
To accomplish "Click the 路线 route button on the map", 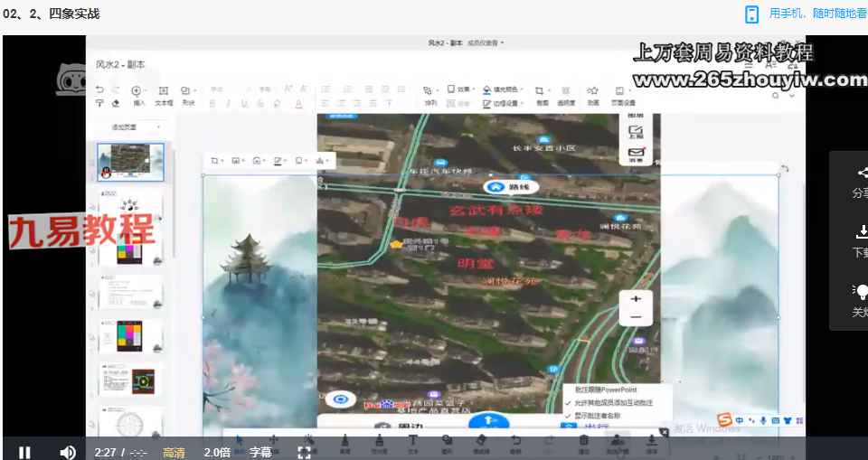I will pyautogui.click(x=510, y=187).
